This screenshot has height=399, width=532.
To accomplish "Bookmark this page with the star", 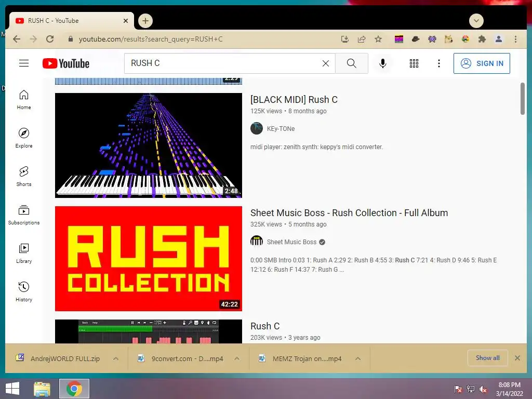I will click(378, 39).
